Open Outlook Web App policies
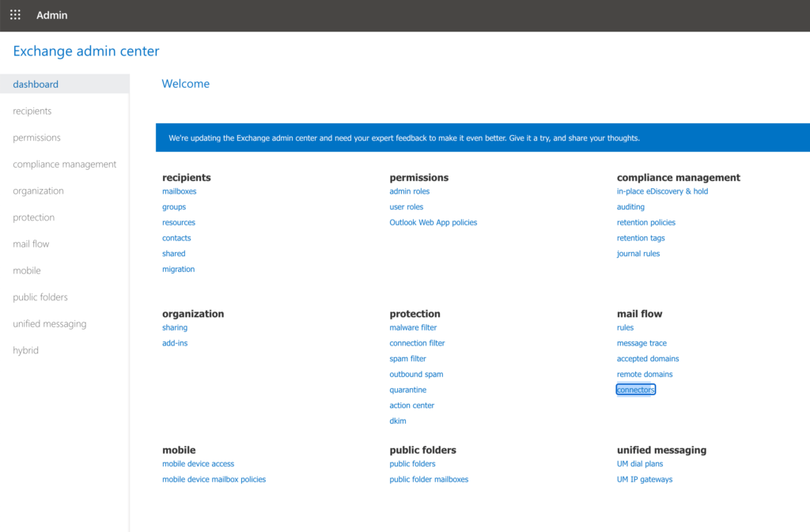The height and width of the screenshot is (532, 810). coord(433,222)
